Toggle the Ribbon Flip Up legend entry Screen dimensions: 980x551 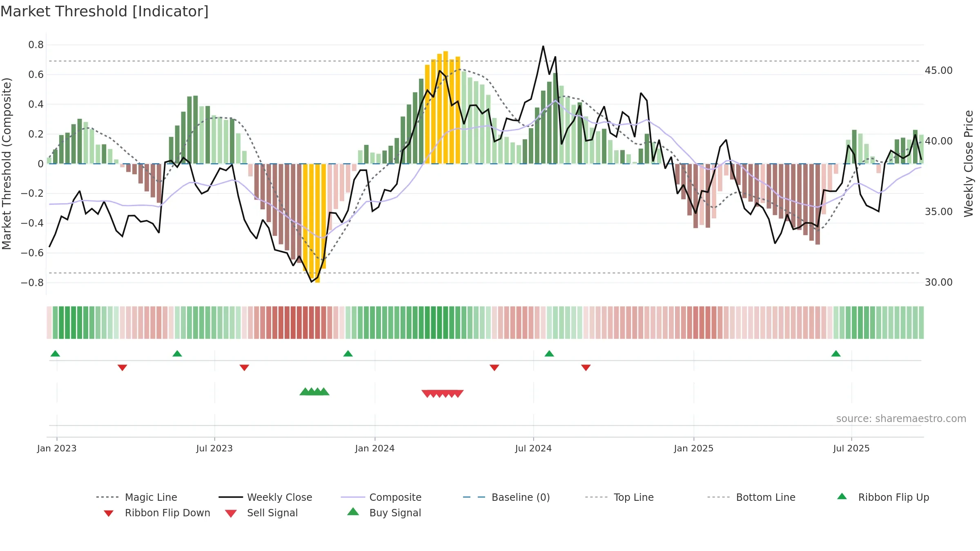pos(883,497)
